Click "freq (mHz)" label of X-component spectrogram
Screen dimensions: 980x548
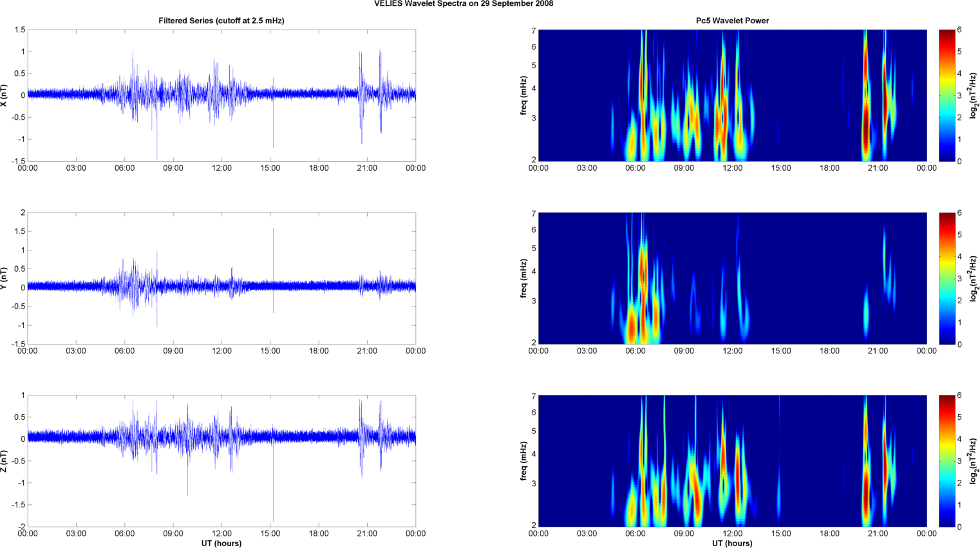523,95
